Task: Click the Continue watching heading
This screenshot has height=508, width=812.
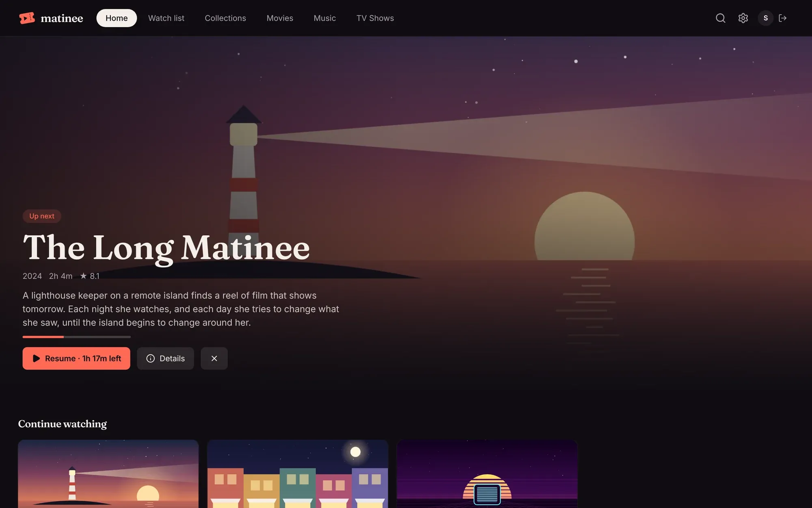Action: (x=63, y=424)
